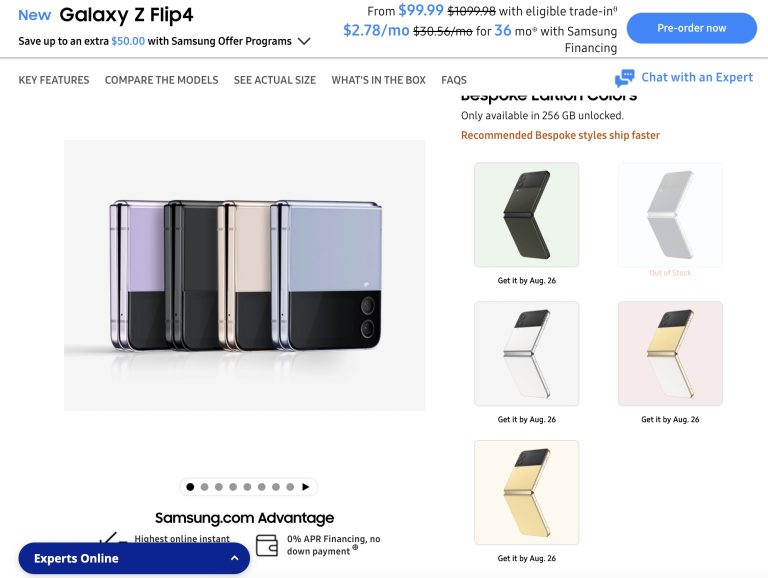Click the Pre-order now button

pyautogui.click(x=692, y=28)
